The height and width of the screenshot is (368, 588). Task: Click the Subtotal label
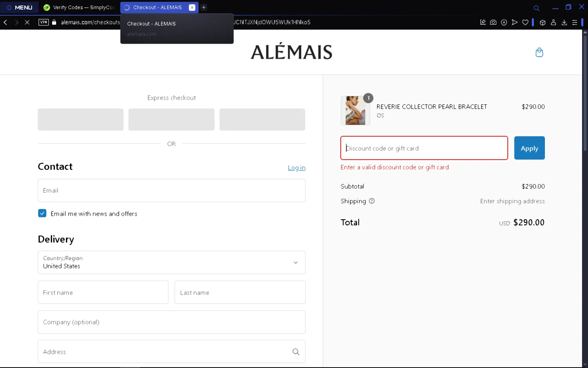pos(352,186)
